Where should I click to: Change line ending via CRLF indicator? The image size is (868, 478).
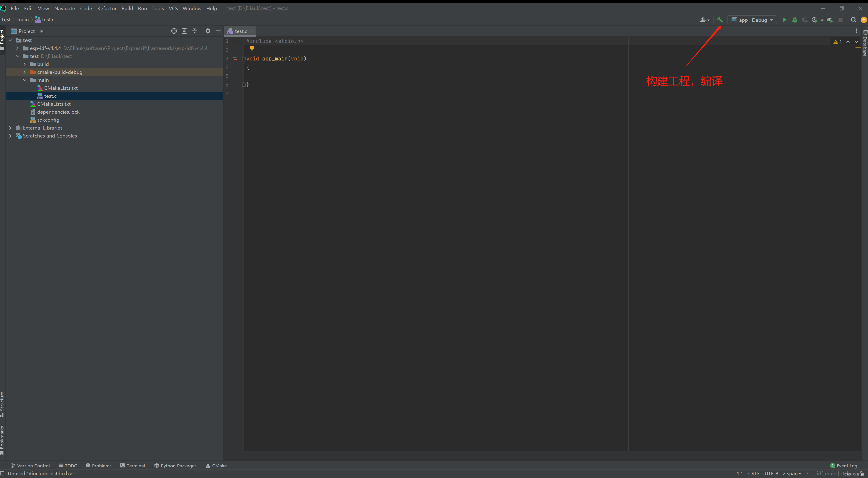pyautogui.click(x=754, y=473)
